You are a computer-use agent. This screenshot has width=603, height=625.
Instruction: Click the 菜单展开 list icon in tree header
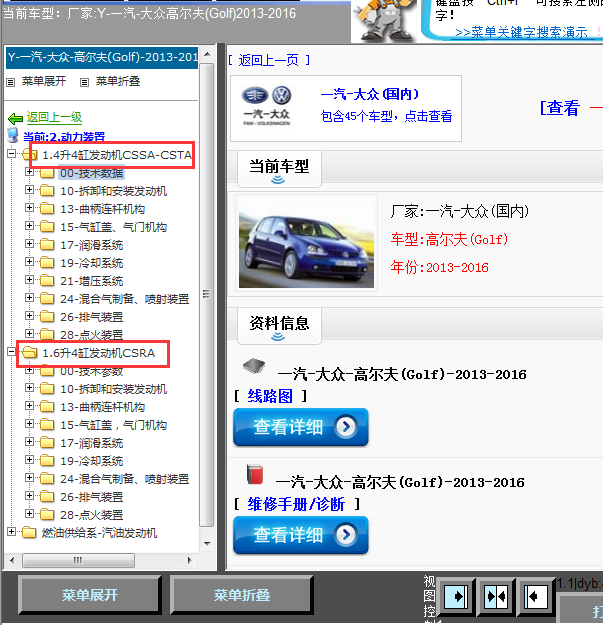pos(11,82)
